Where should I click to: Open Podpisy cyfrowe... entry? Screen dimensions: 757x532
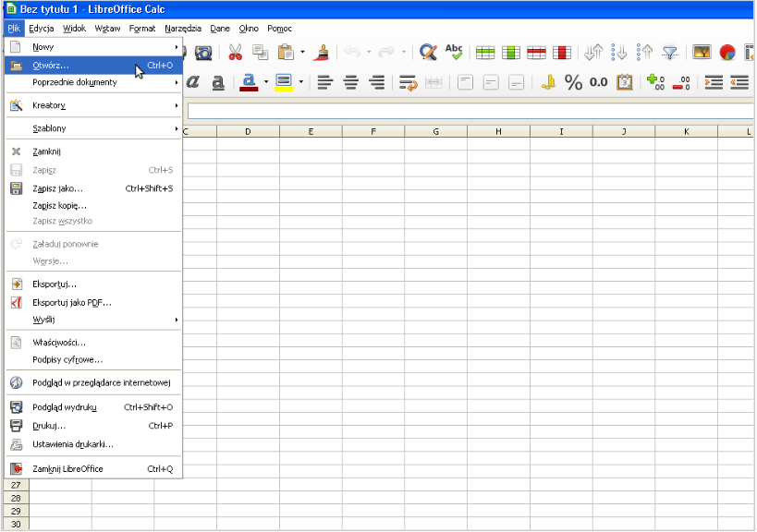coord(93,360)
